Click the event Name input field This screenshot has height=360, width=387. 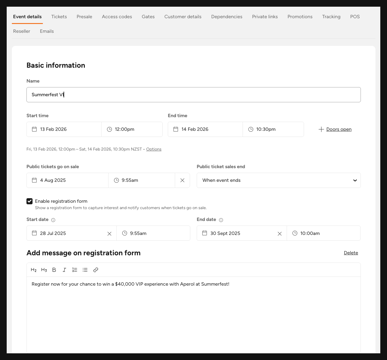(194, 95)
